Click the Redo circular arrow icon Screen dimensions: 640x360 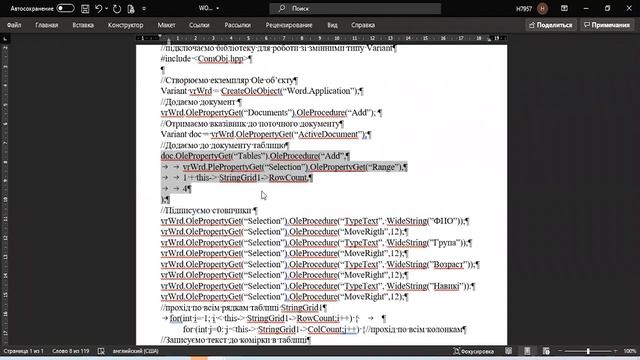[117, 8]
